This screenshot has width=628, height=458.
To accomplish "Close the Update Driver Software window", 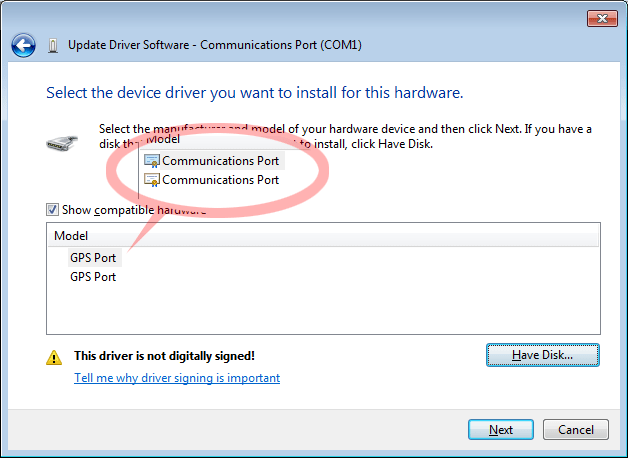I will (600, 18).
